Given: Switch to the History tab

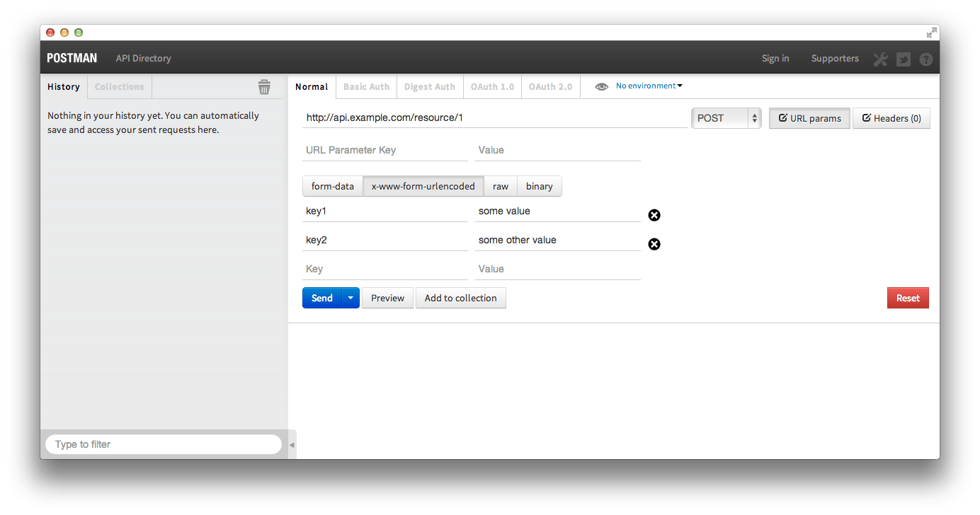Looking at the screenshot, I should pyautogui.click(x=64, y=87).
